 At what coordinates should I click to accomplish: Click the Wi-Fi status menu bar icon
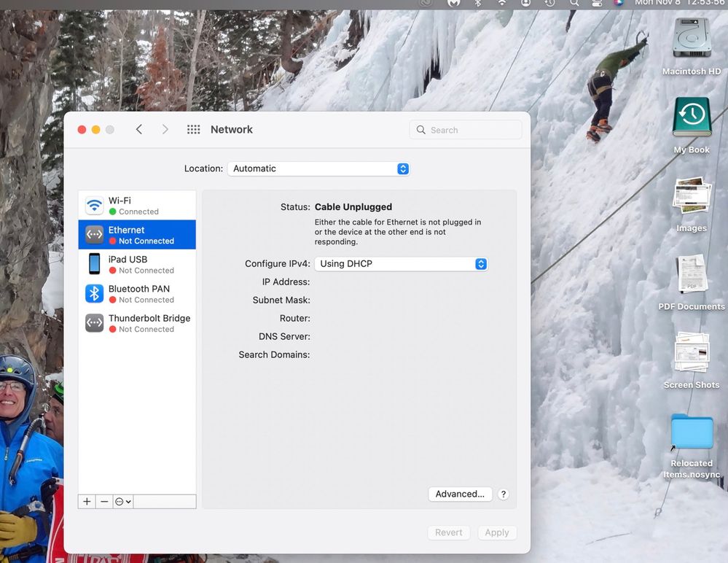[501, 3]
